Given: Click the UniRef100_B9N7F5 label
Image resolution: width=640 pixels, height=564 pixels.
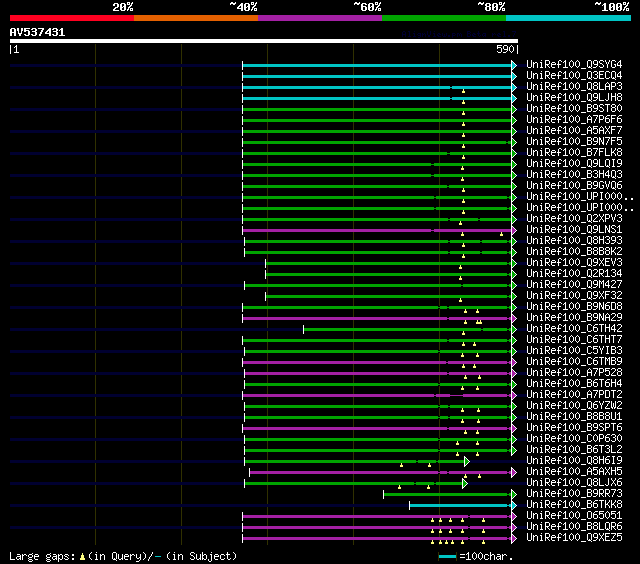Looking at the screenshot, I should pos(574,142).
